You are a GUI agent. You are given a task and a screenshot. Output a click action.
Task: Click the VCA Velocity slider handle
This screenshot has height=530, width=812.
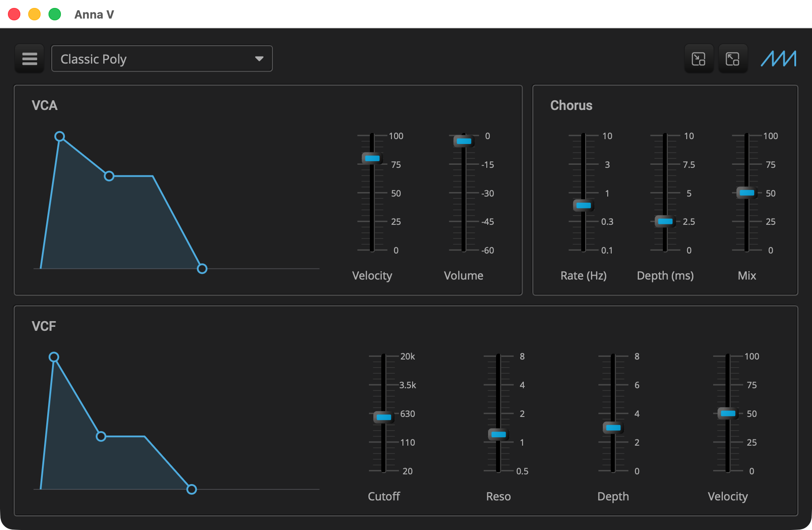372,158
